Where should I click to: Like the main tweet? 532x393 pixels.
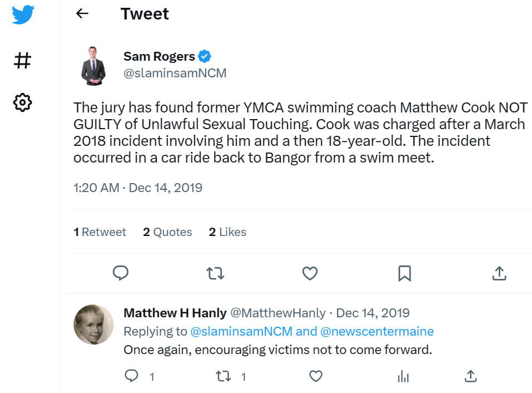[310, 273]
